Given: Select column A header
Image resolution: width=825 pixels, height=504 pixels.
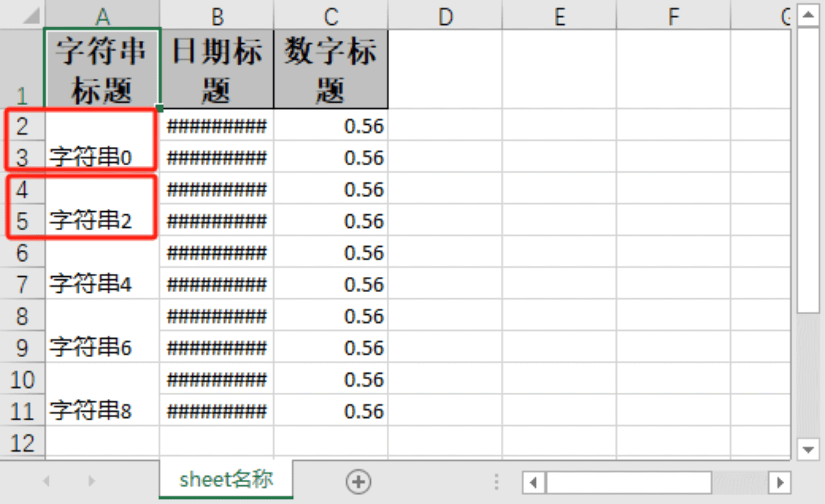Looking at the screenshot, I should coord(103,16).
